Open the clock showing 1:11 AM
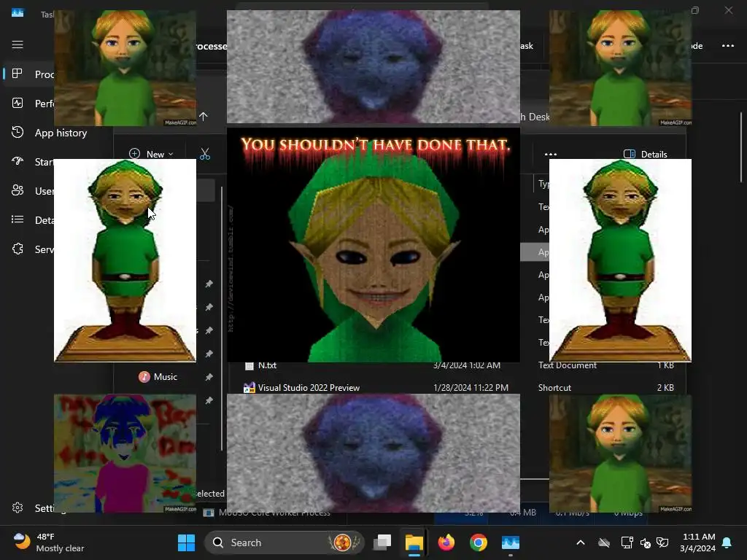Image resolution: width=747 pixels, height=560 pixels. tap(697, 542)
